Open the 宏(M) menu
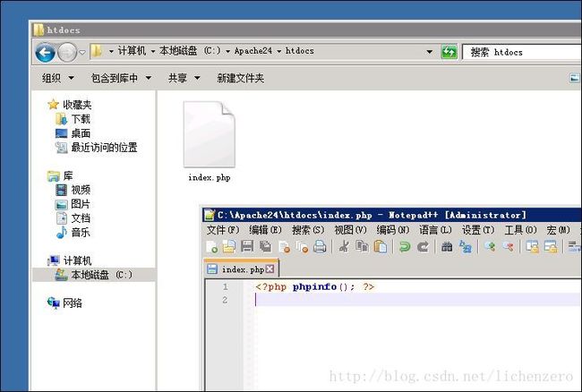 (558, 230)
